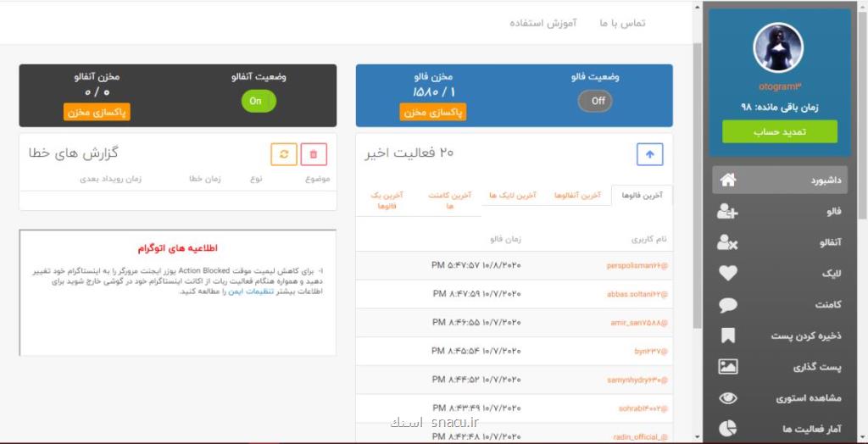This screenshot has width=868, height=444.
Task: Click the نام کاربری column header
Action: (x=648, y=240)
